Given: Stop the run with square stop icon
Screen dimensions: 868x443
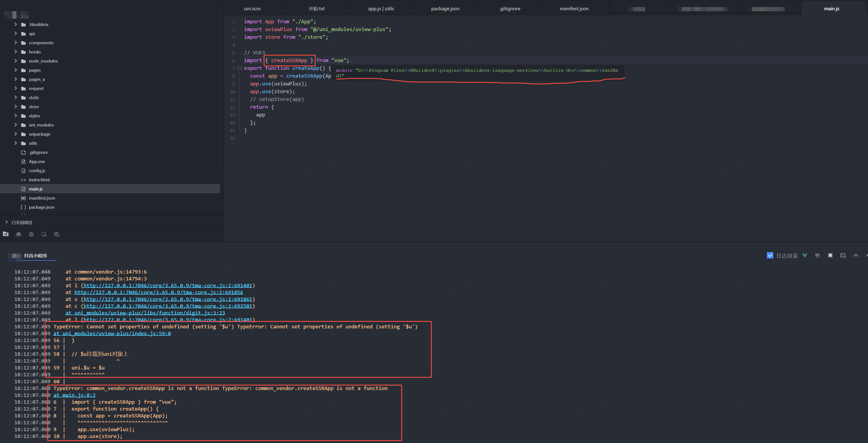Looking at the screenshot, I should point(830,255).
